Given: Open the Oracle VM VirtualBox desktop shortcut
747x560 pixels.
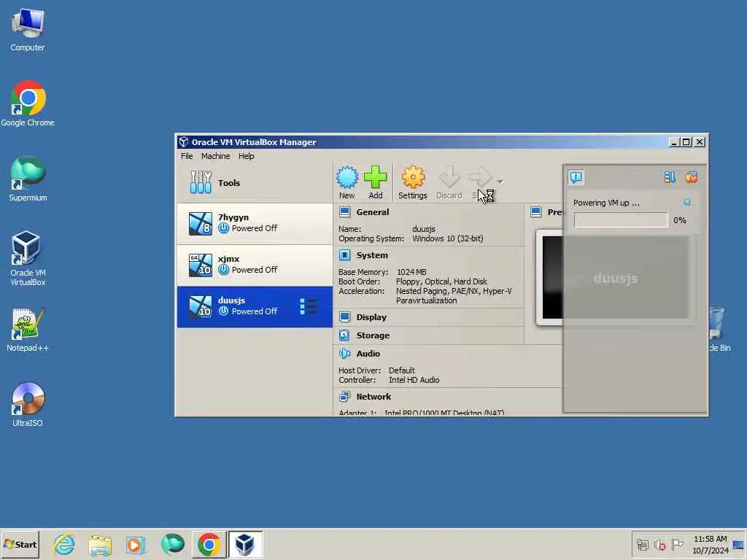Looking at the screenshot, I should click(x=28, y=259).
